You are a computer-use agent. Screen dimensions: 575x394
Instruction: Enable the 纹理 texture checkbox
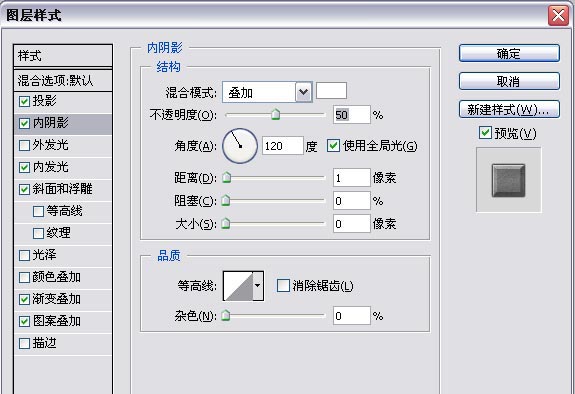click(x=38, y=233)
